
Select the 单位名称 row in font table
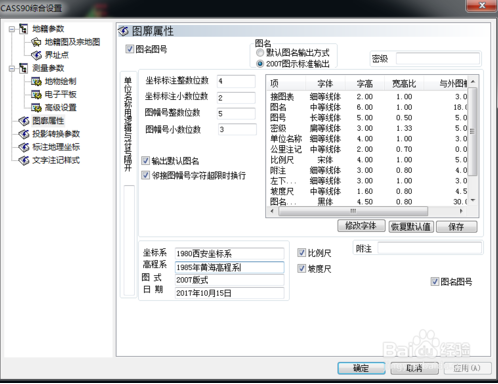click(368, 139)
